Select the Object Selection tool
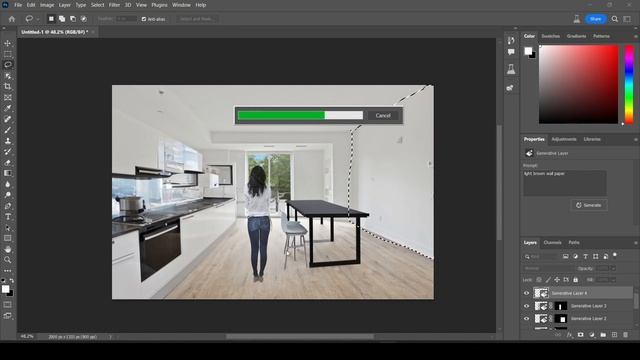640x360 pixels. [7, 76]
